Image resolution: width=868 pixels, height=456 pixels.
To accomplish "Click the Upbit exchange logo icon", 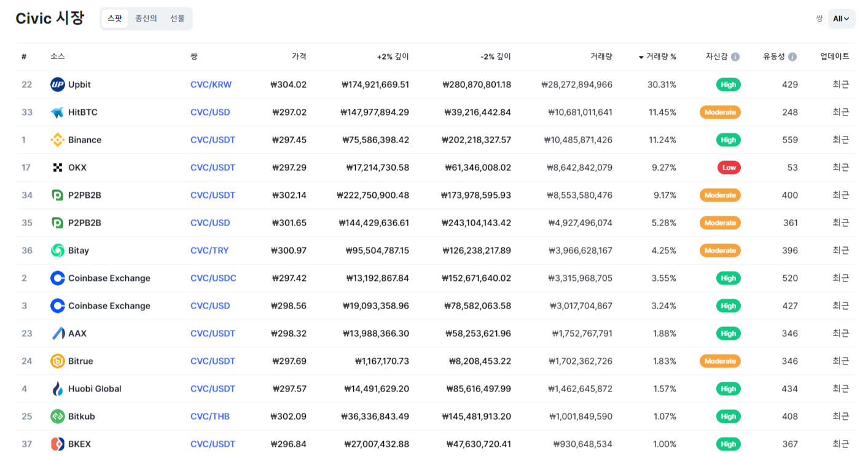I will [58, 85].
